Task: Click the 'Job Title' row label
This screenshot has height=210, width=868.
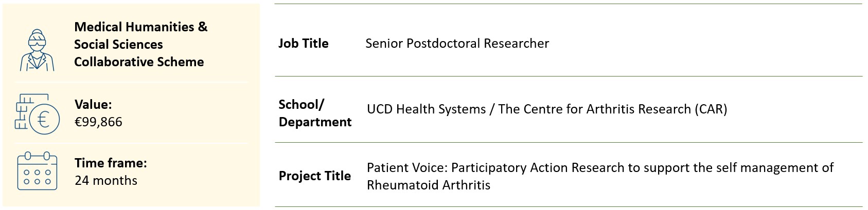Action: point(303,43)
